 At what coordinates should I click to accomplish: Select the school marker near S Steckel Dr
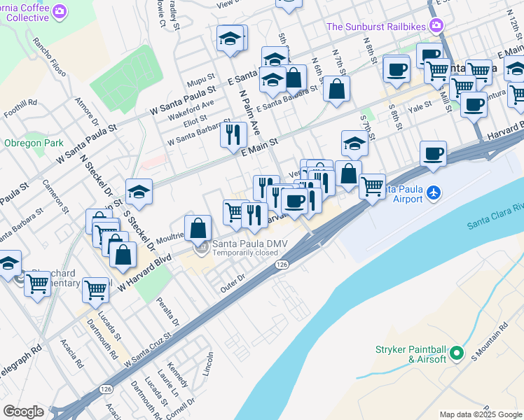tap(139, 192)
